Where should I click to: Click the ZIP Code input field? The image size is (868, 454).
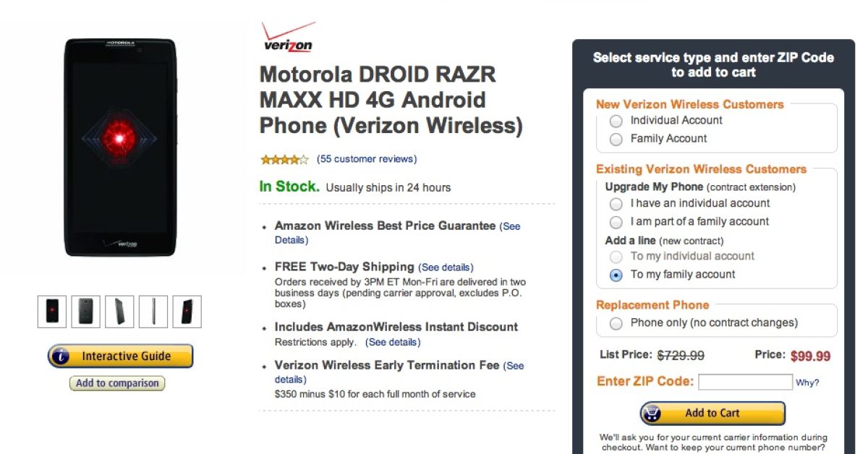tap(745, 382)
